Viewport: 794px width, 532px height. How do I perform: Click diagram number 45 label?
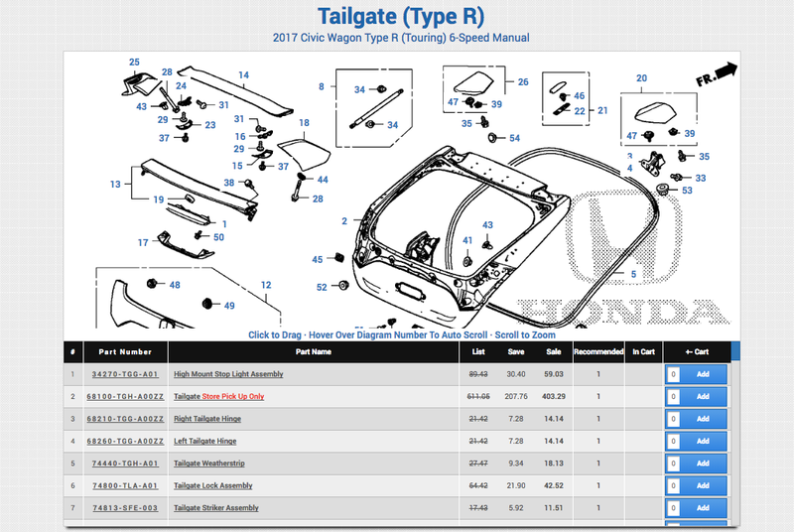(x=317, y=260)
